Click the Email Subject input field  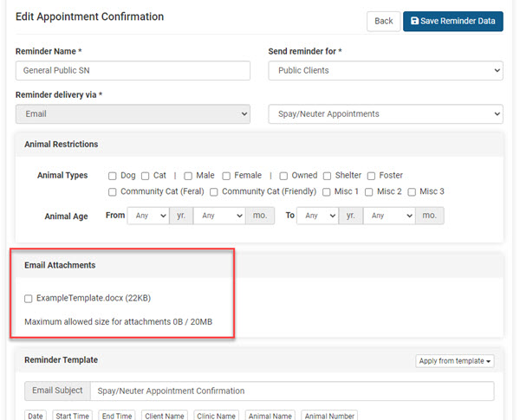click(291, 391)
